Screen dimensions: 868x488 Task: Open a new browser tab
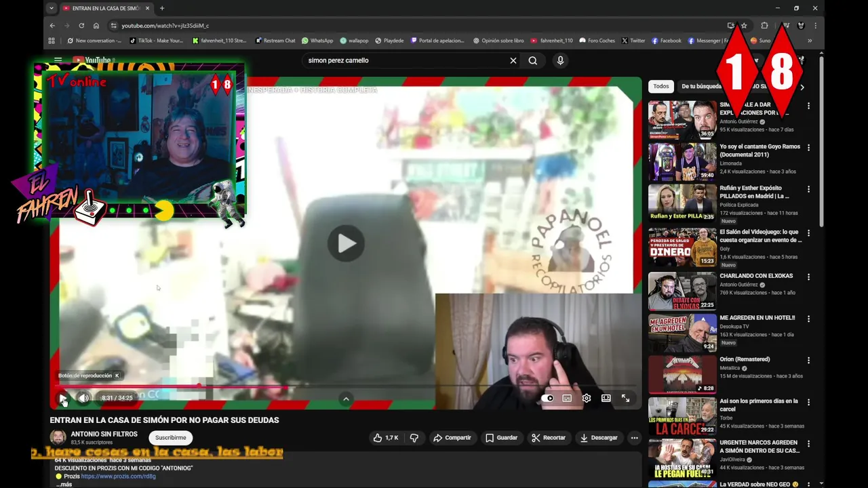(x=161, y=8)
